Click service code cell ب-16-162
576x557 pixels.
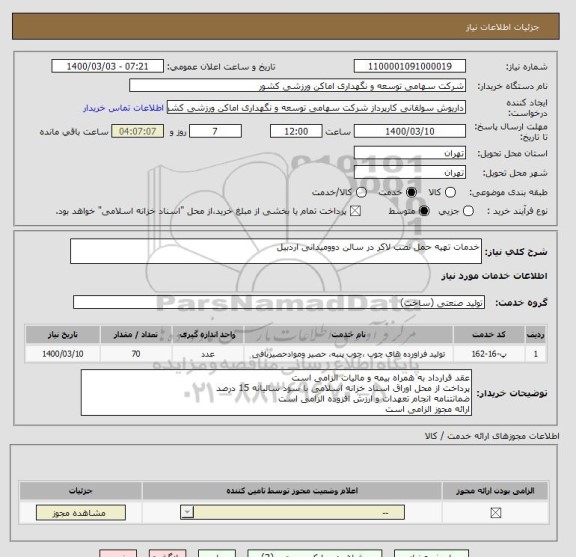click(489, 354)
